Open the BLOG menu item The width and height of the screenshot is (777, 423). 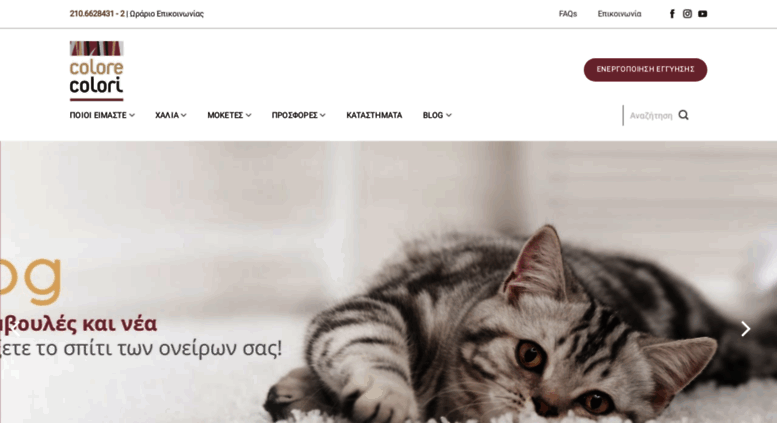click(x=433, y=115)
